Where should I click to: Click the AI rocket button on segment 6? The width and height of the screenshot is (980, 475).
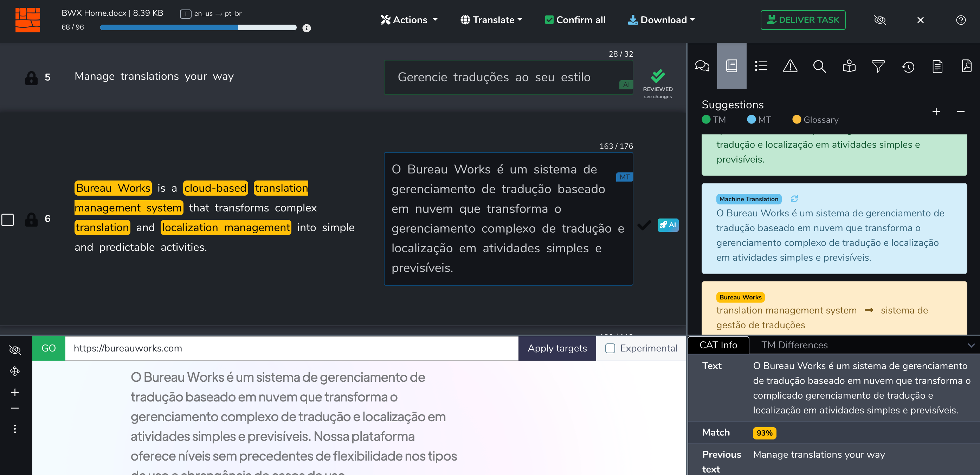click(x=668, y=225)
